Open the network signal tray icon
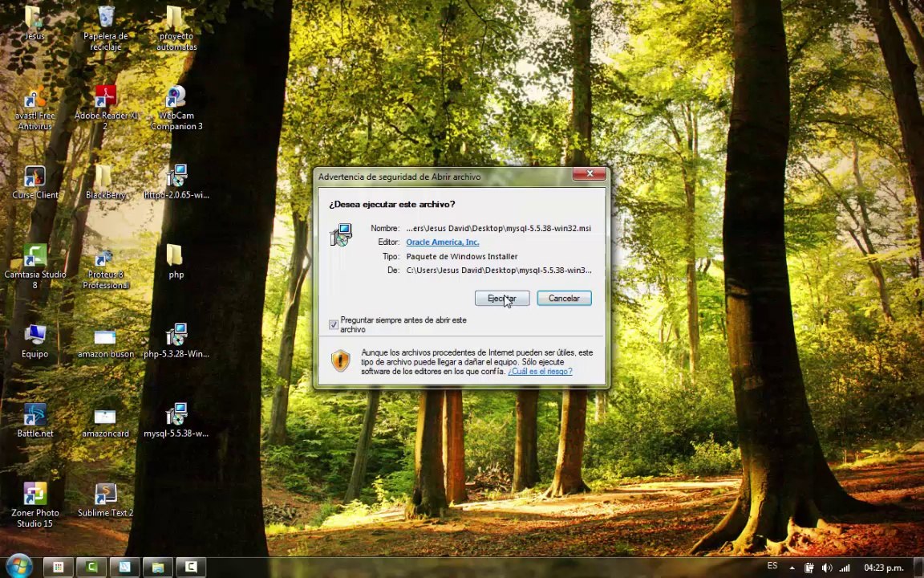 pos(845,568)
